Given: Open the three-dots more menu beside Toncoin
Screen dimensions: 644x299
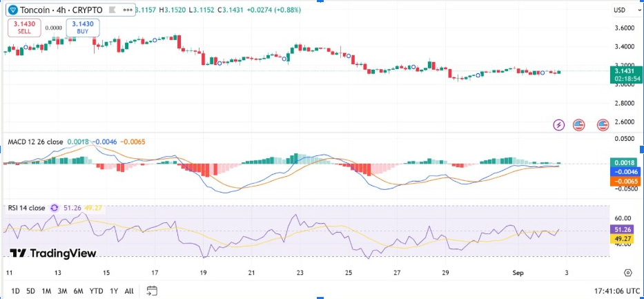Looking at the screenshot, I should point(127,10).
